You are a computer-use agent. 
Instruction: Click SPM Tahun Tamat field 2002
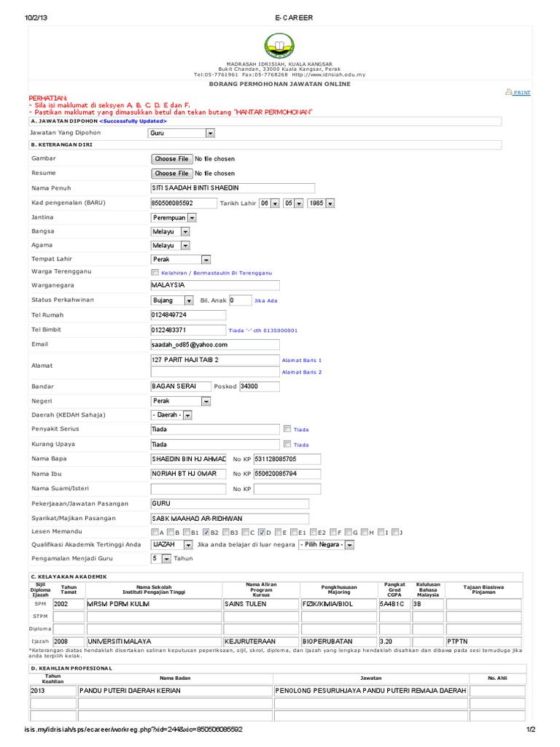pos(69,604)
